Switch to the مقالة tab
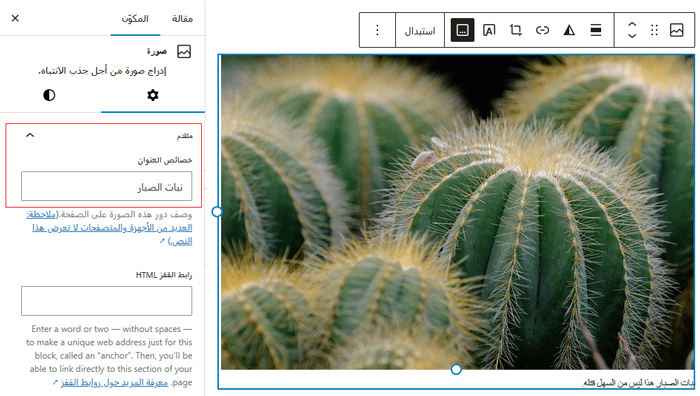The image size is (700, 396). [x=182, y=19]
